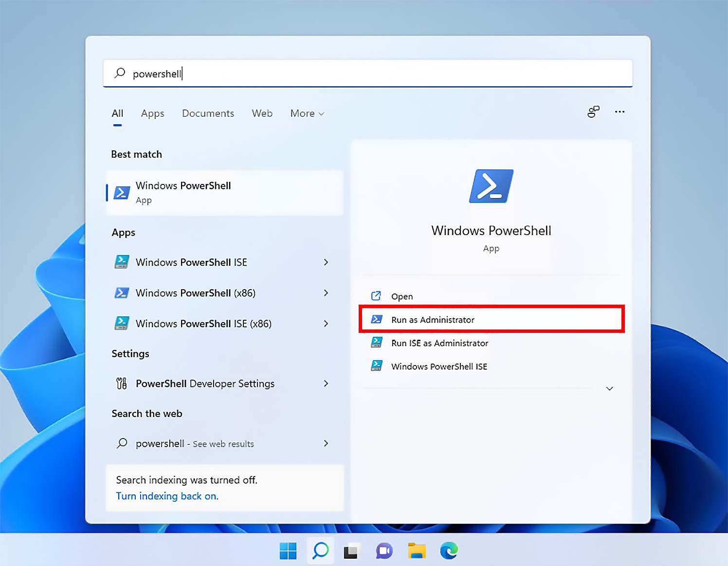The image size is (728, 566).
Task: Expand Windows PowerShell ISE (x86) result arrow
Action: click(326, 324)
